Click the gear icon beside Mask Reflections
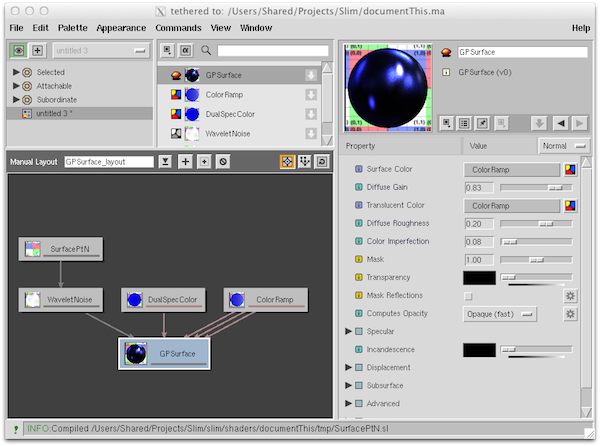The image size is (600, 446). point(571,296)
